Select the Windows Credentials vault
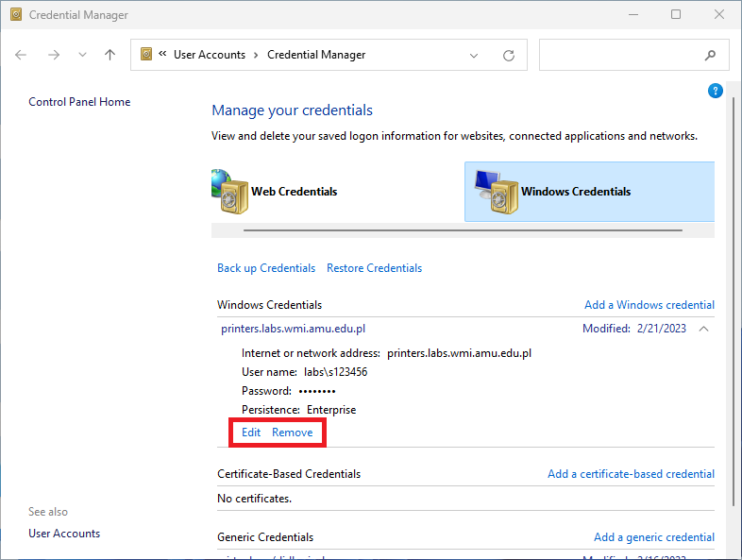The height and width of the screenshot is (560, 742). 589,192
